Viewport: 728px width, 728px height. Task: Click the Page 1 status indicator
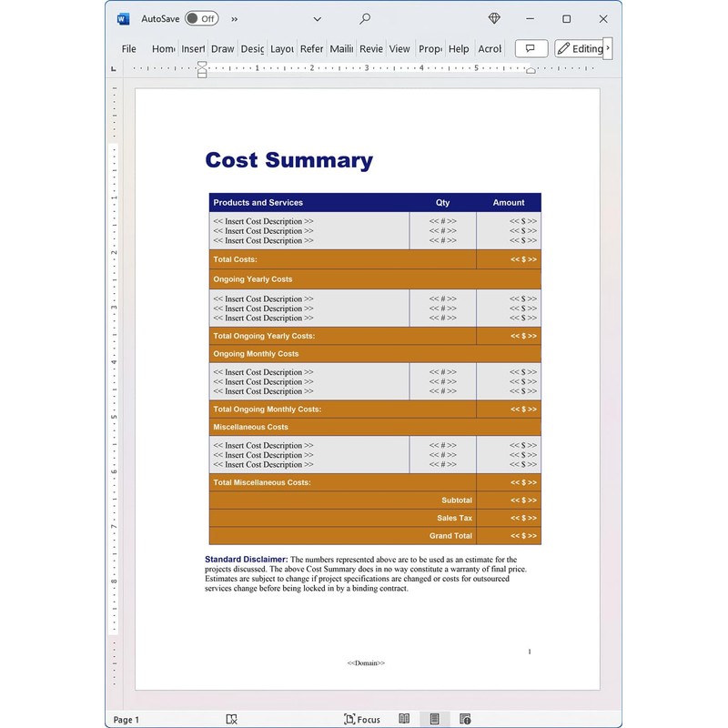pos(126,720)
